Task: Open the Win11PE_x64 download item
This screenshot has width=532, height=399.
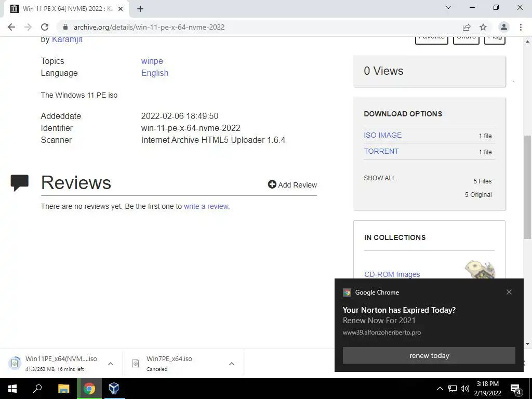Action: pyautogui.click(x=61, y=363)
